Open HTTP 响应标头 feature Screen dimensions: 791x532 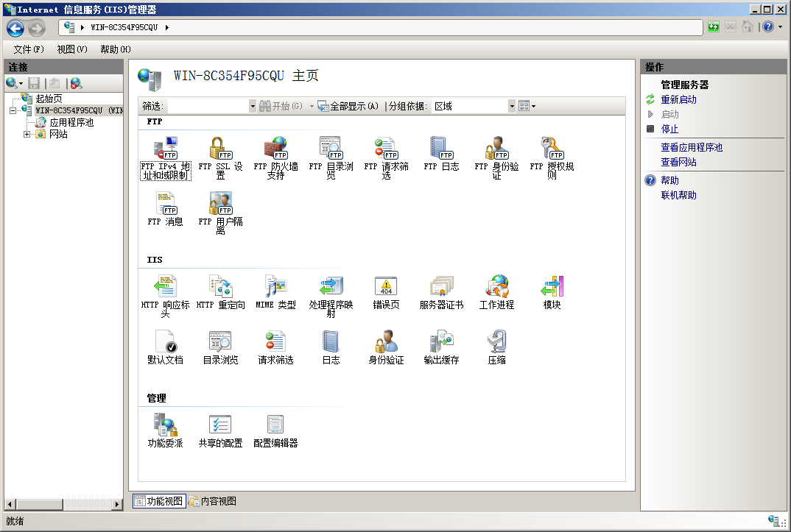pos(166,297)
